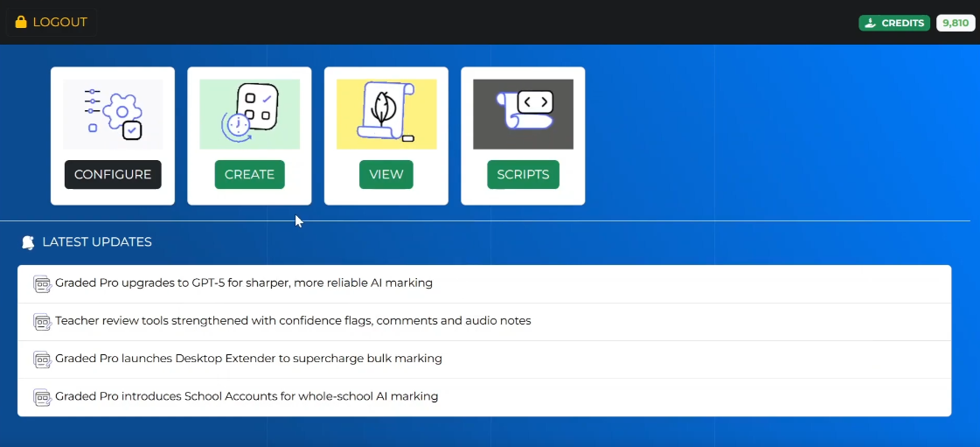
Task: Click the Create checklist-and-clock illustration
Action: [x=249, y=114]
